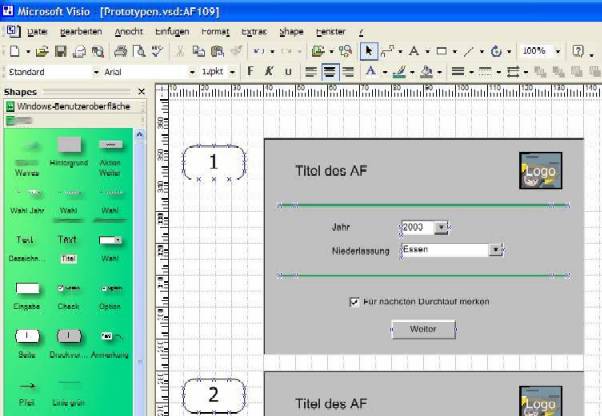602x416 pixels.
Task: Open the Einfügen menu
Action: (172, 32)
